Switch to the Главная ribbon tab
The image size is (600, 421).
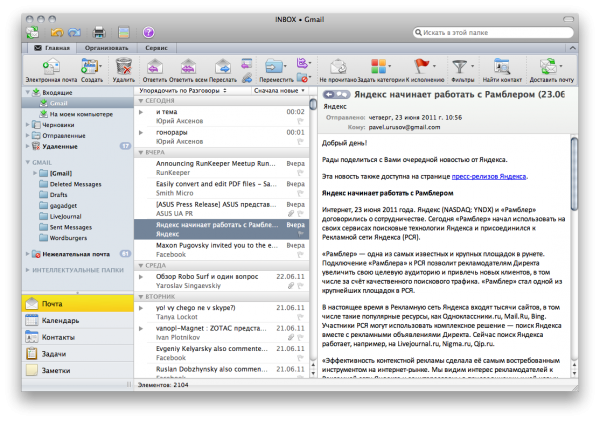52,48
